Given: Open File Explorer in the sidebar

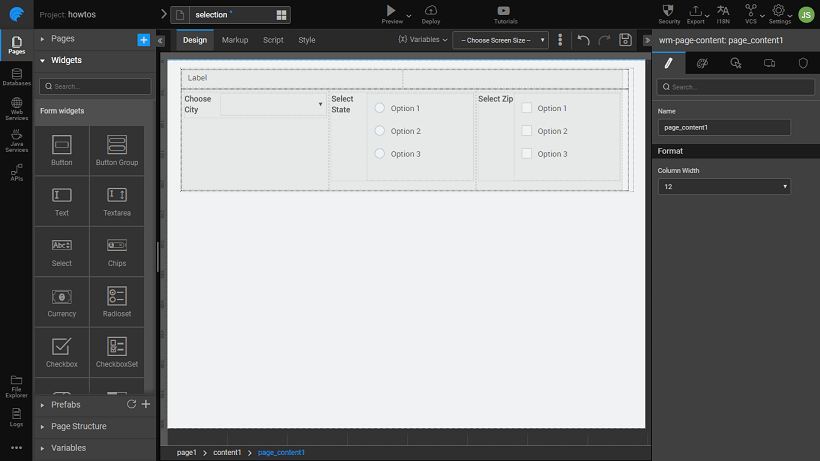Looking at the screenshot, I should click(x=16, y=384).
